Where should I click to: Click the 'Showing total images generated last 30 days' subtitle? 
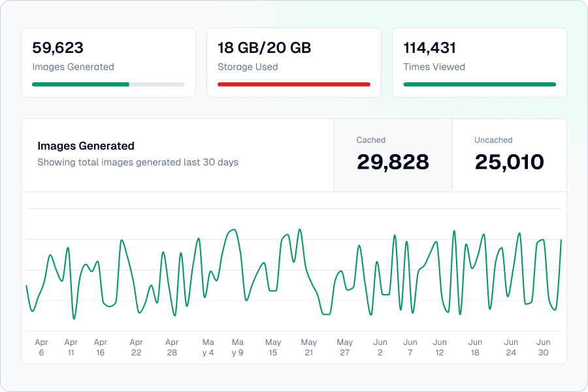tap(138, 163)
